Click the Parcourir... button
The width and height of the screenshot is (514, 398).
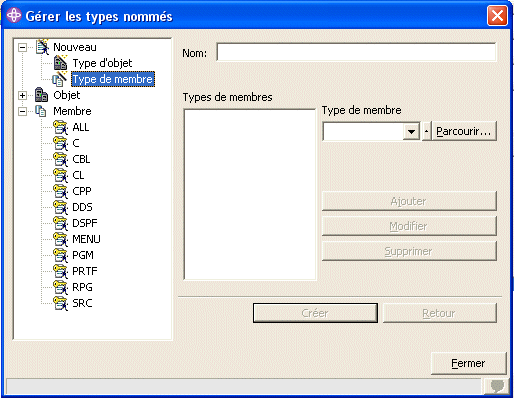[x=464, y=131]
